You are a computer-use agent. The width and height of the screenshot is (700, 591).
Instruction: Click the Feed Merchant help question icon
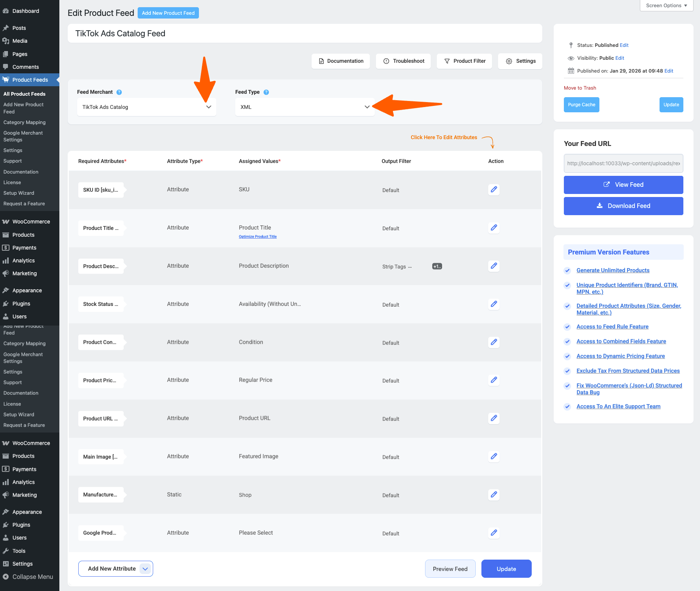click(119, 92)
